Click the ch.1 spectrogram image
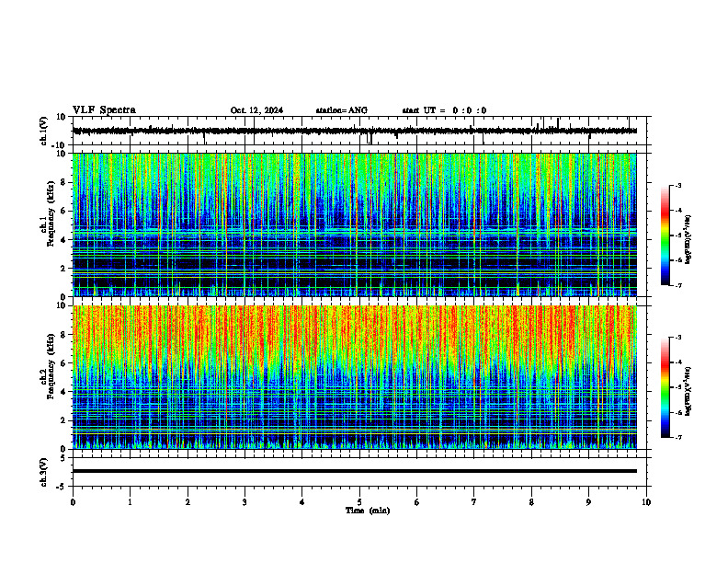 355,224
